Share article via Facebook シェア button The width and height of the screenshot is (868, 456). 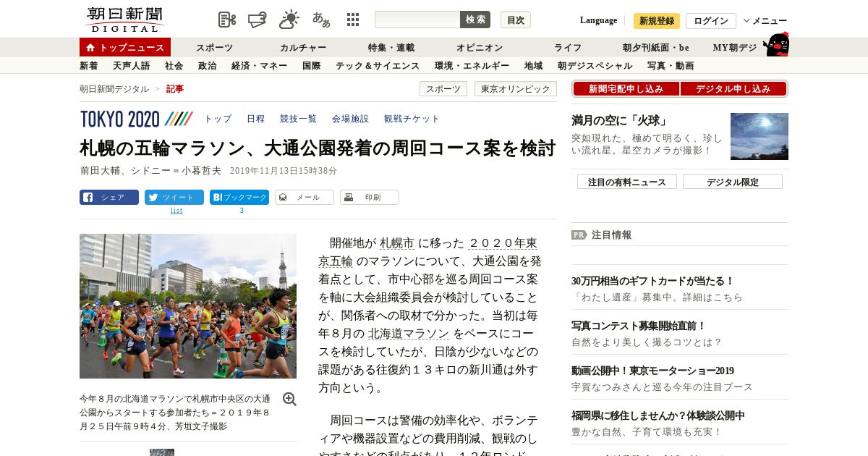[109, 197]
